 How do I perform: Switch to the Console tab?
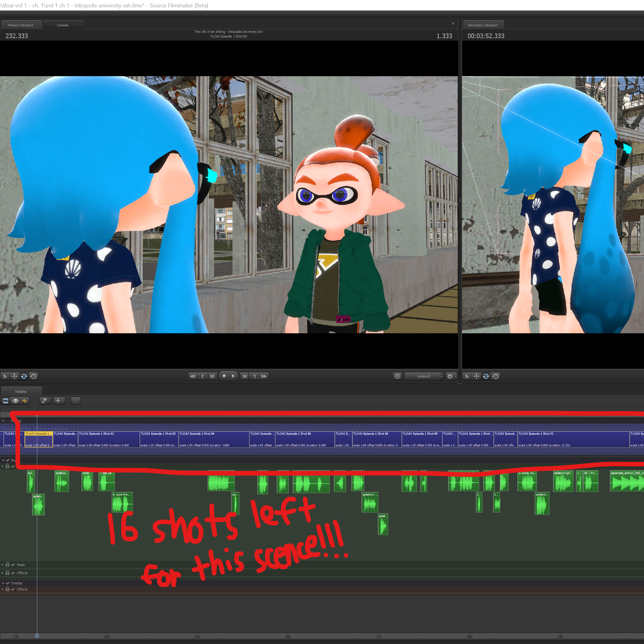pos(63,25)
